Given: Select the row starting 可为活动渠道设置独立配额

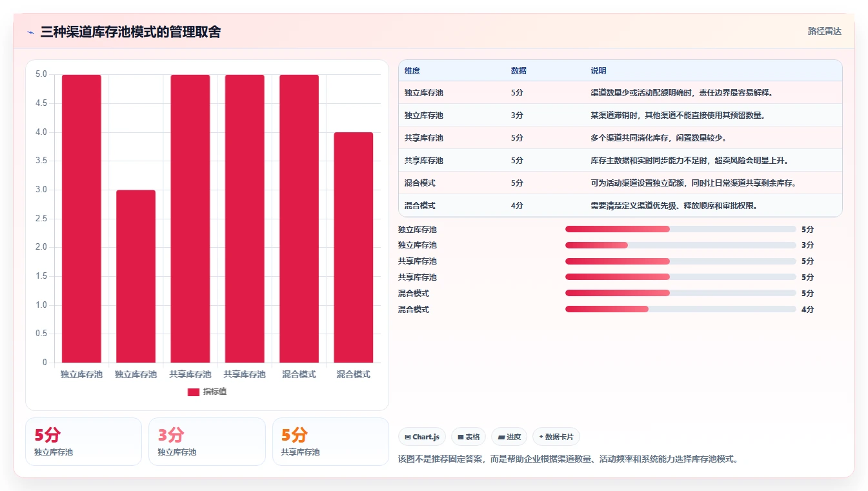Looking at the screenshot, I should (x=620, y=183).
